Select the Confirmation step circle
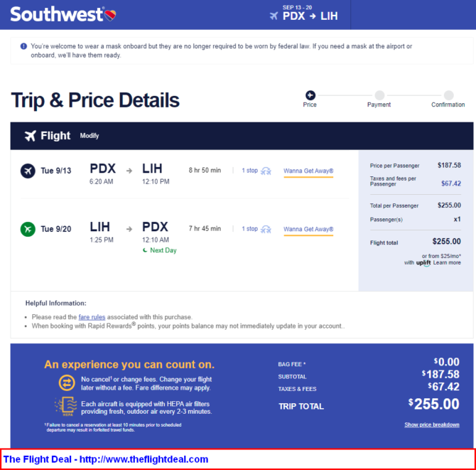 [448, 95]
